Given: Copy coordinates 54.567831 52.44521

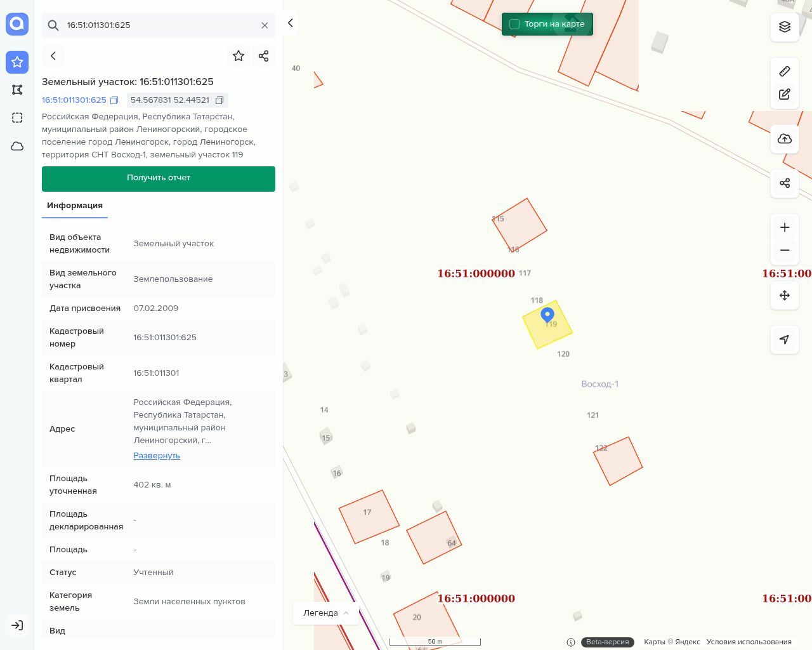Looking at the screenshot, I should 219,100.
